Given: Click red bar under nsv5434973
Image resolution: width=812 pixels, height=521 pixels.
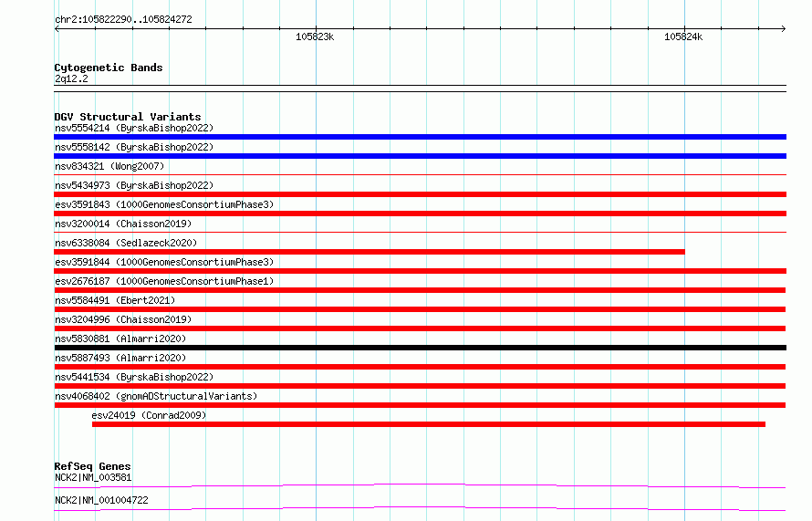Looking at the screenshot, I should (420, 194).
